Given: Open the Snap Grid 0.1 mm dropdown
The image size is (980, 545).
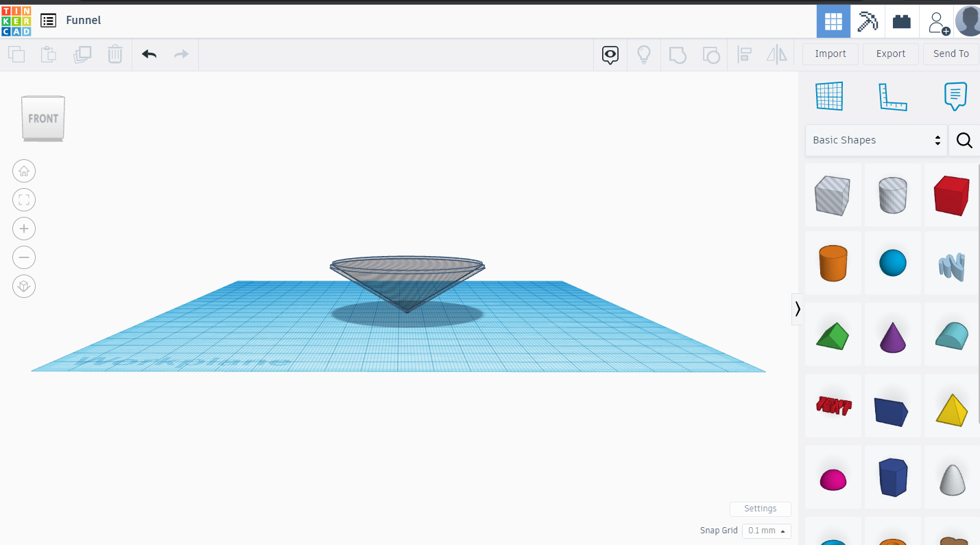Looking at the screenshot, I should click(x=766, y=531).
